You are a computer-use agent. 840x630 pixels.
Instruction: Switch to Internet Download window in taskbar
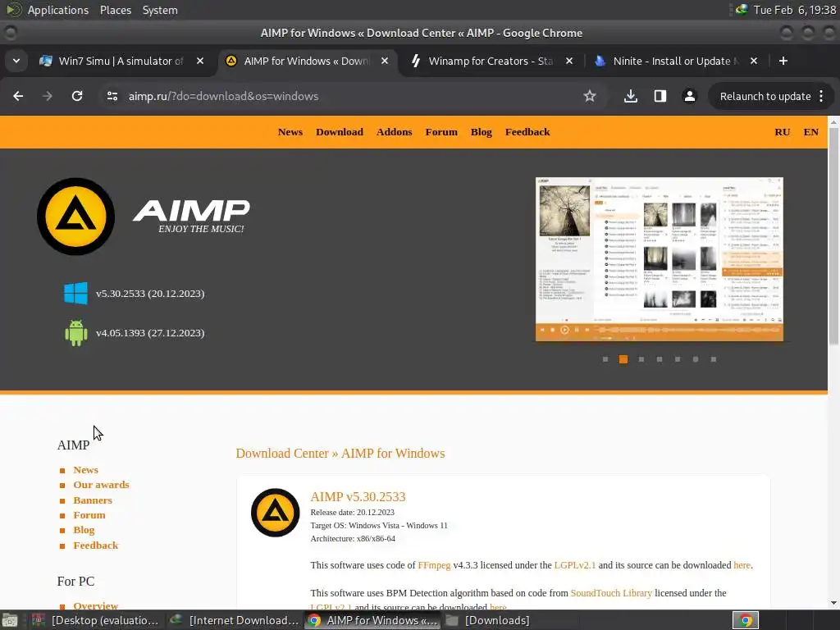pos(235,620)
